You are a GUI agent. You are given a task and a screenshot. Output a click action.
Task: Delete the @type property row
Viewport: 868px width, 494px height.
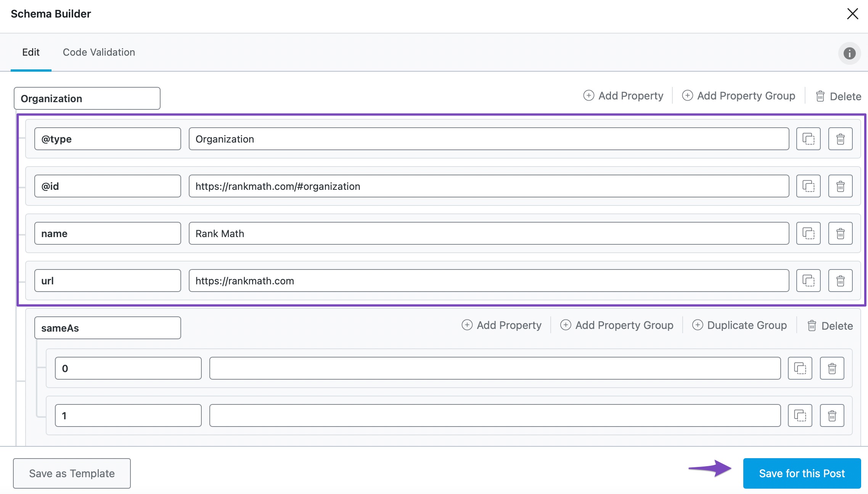pos(840,139)
